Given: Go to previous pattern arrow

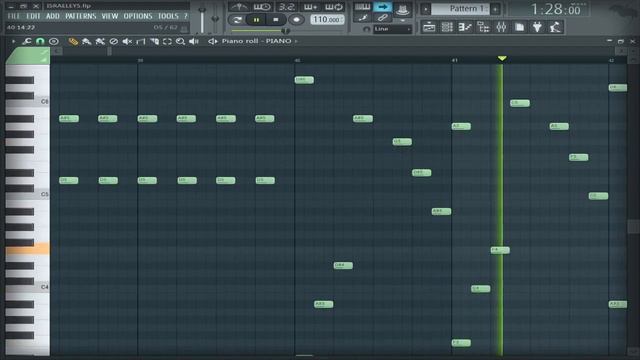Looking at the screenshot, I should pos(426,9).
